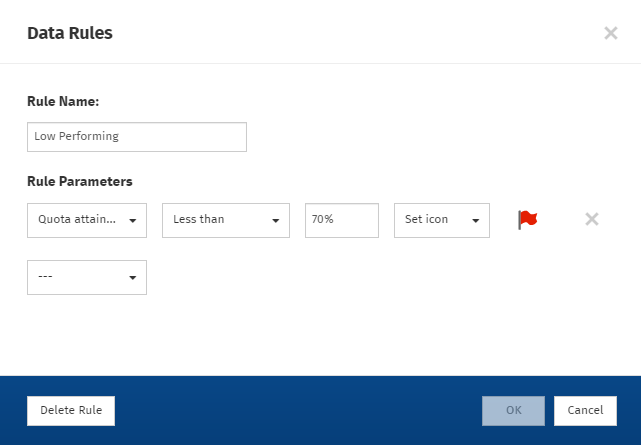The image size is (641, 445).
Task: Click the arrow on Set icon dropdown
Action: [476, 221]
